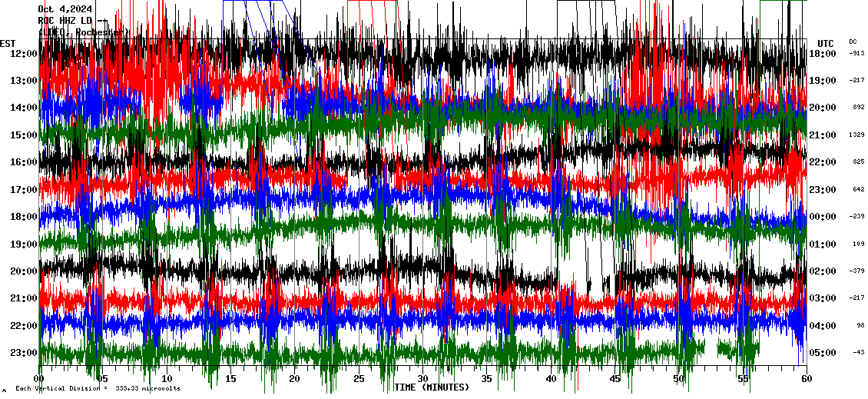Select the DC offset value -913
868x399 pixels.
coord(856,54)
